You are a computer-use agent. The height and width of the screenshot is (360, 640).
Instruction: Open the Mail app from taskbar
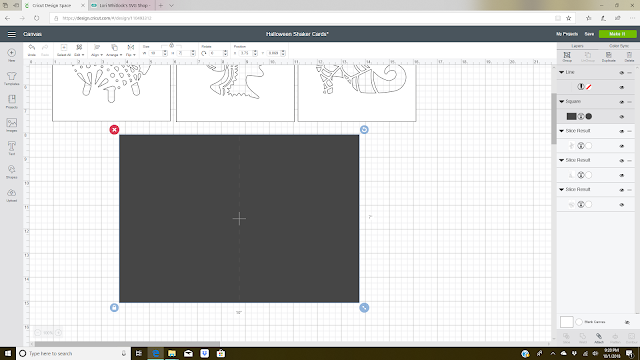(188, 353)
